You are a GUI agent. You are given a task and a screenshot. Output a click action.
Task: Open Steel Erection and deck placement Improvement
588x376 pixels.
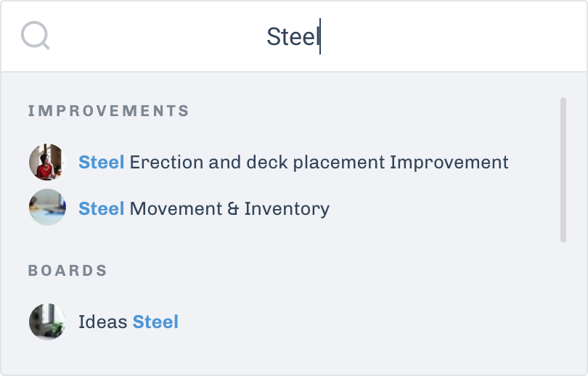(x=293, y=162)
